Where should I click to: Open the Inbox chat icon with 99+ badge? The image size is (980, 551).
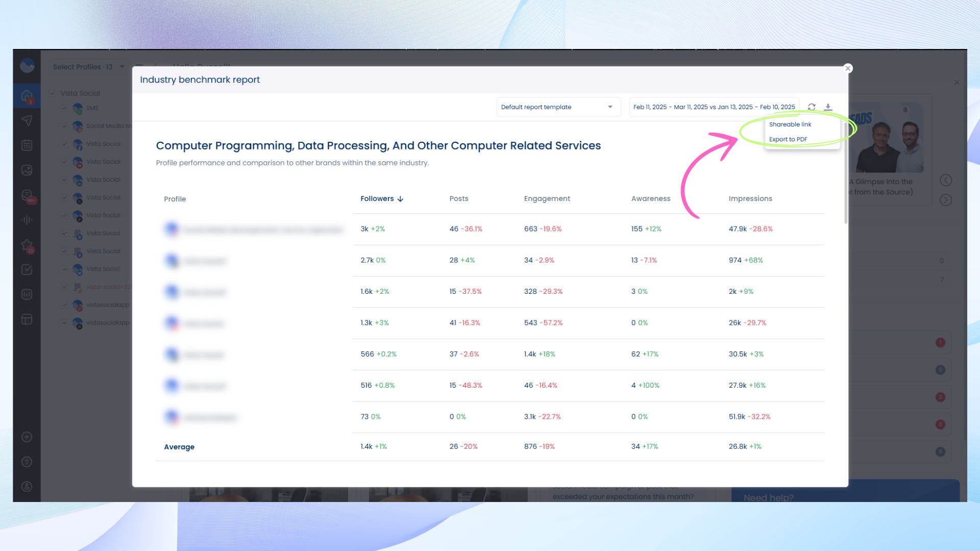[x=27, y=194]
